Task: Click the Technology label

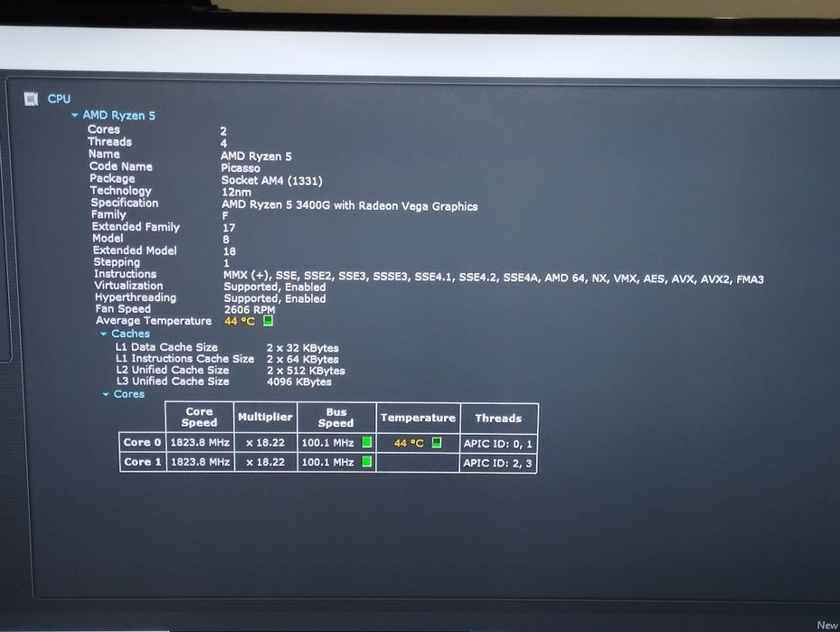Action: pyautogui.click(x=121, y=191)
